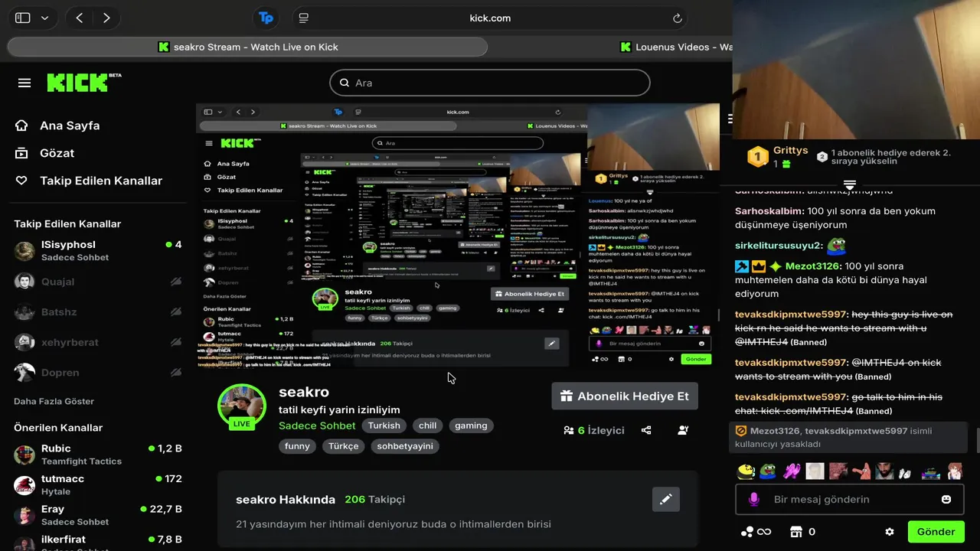Select the funny tag
Viewport: 980px width, 551px height.
pyautogui.click(x=297, y=446)
